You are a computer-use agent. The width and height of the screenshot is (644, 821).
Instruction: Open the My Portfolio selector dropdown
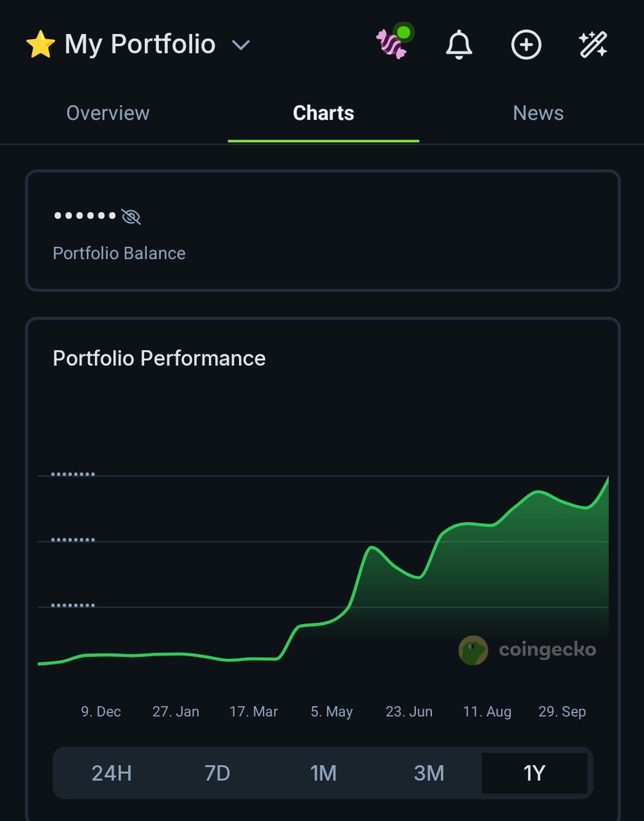point(139,44)
